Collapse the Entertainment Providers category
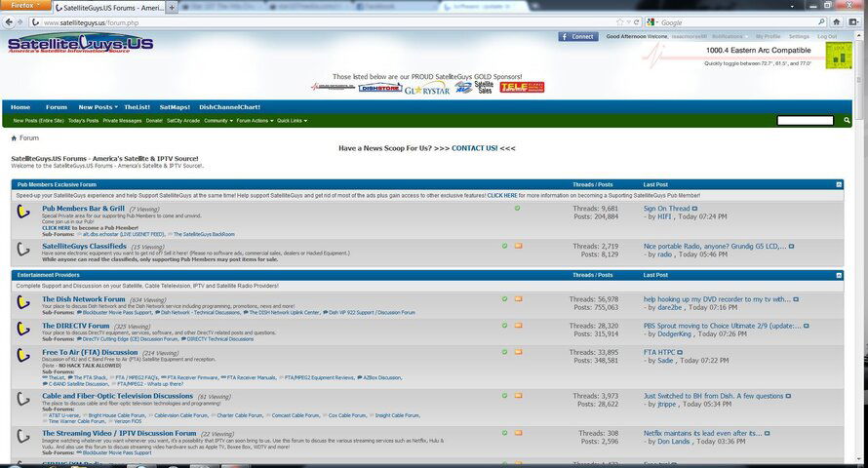Viewport: 868px width, 468px height. point(839,276)
